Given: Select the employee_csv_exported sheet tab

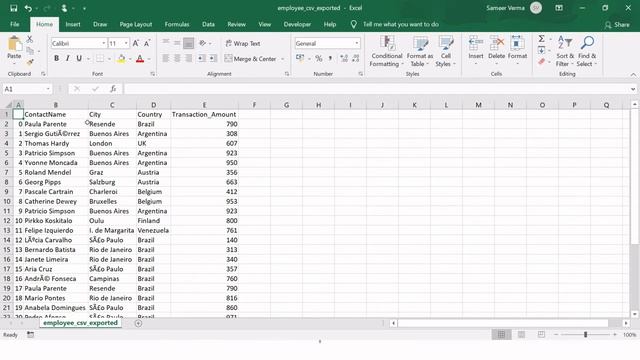Looking at the screenshot, I should pos(80,323).
